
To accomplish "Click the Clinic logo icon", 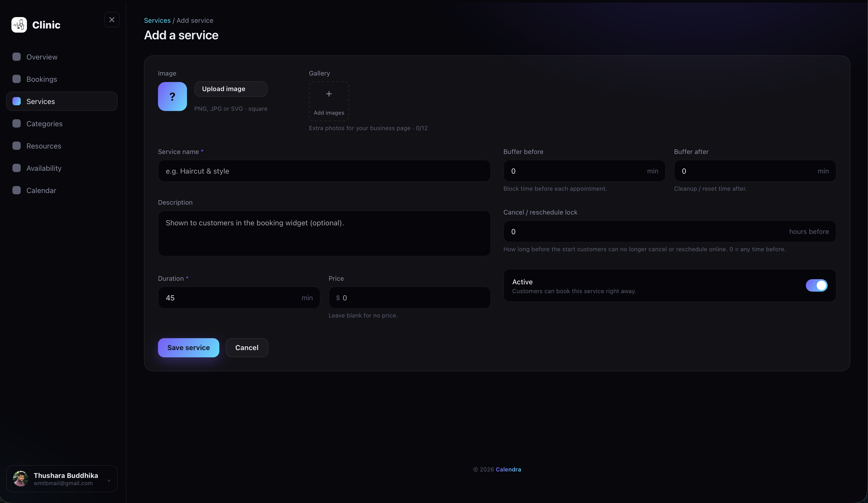I will coord(19,25).
